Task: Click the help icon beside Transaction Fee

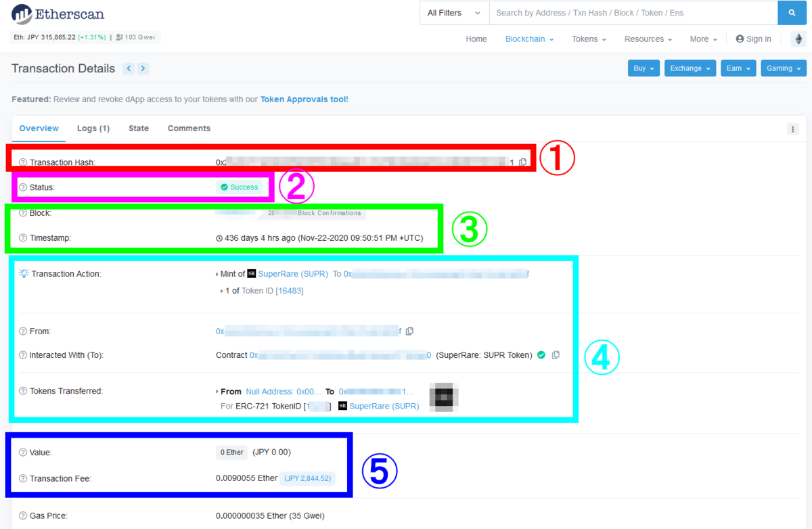Action: (23, 478)
